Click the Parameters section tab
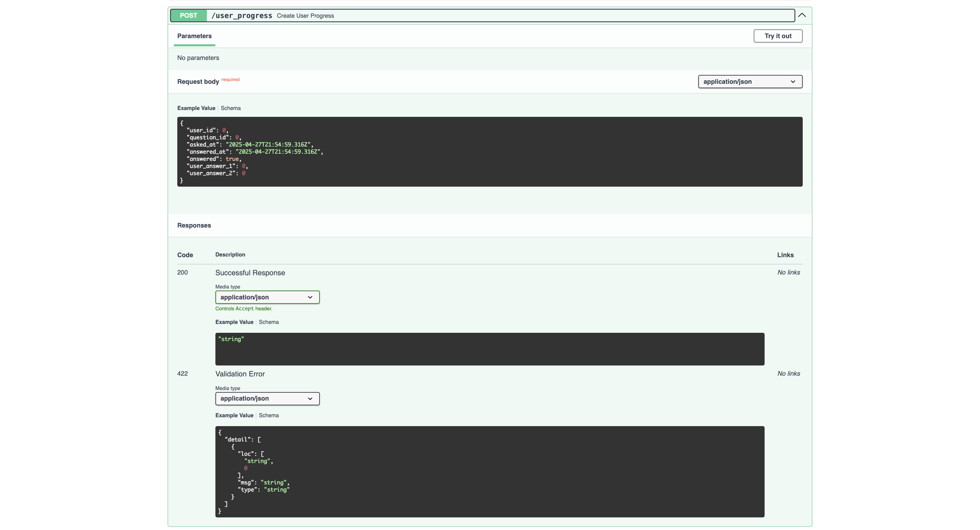980x530 pixels. (194, 36)
